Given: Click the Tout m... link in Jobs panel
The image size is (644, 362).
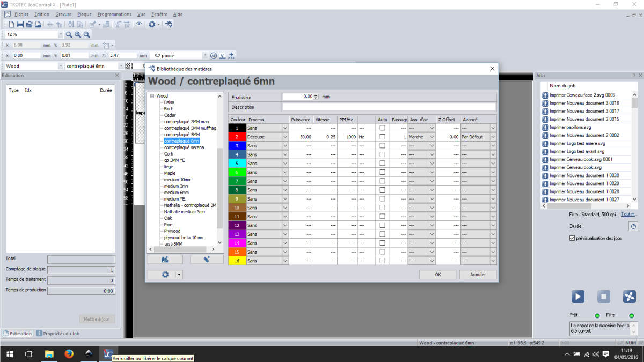Looking at the screenshot, I should (628, 214).
